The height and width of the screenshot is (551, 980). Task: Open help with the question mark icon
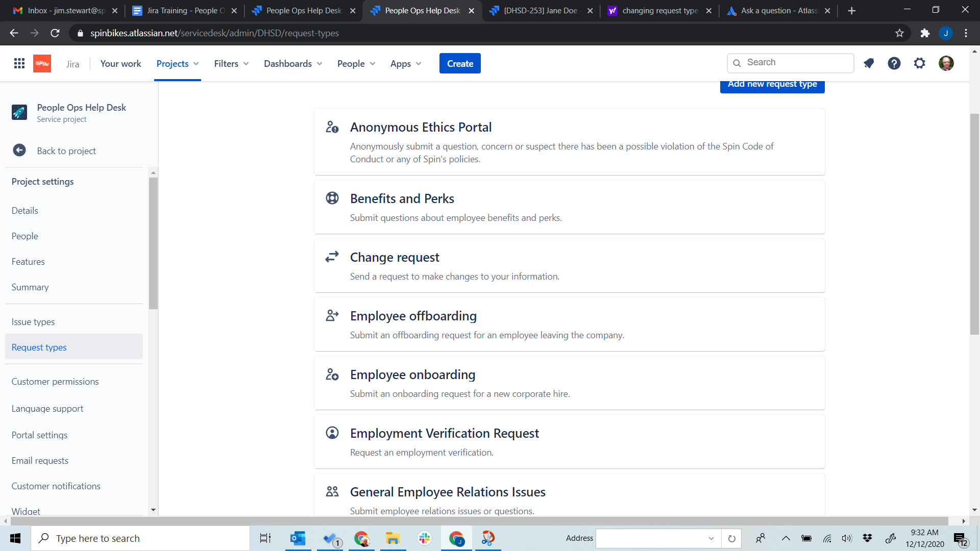[894, 63]
